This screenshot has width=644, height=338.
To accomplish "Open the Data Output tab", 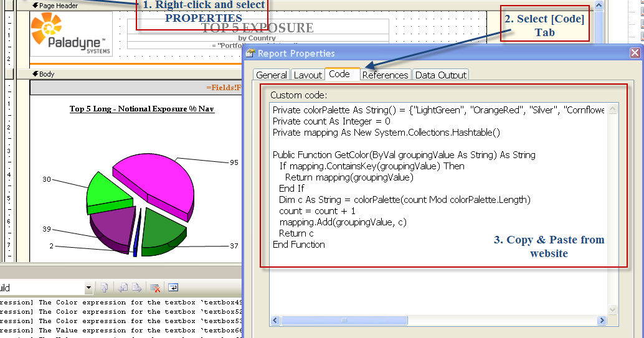I will (441, 75).
